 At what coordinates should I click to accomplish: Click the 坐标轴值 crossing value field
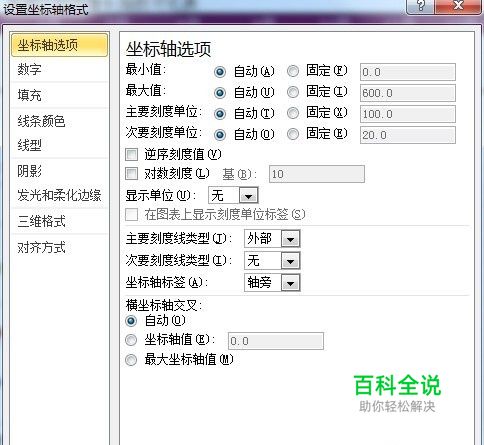point(275,341)
